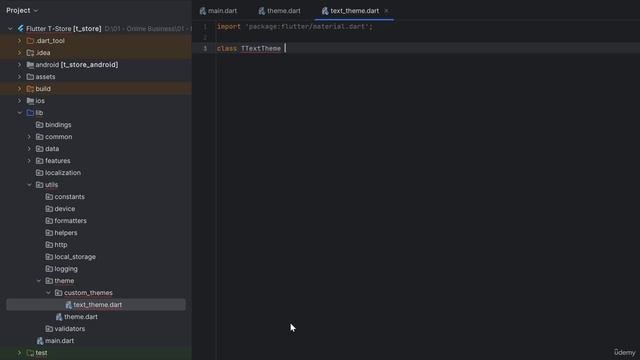Open main.dart in the project tree

60,341
